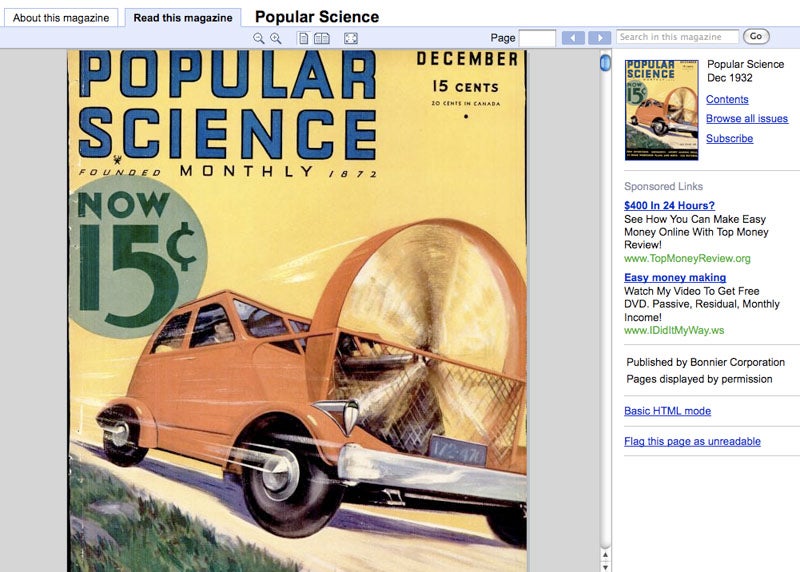Click the scrollbar down arrow

(605, 566)
